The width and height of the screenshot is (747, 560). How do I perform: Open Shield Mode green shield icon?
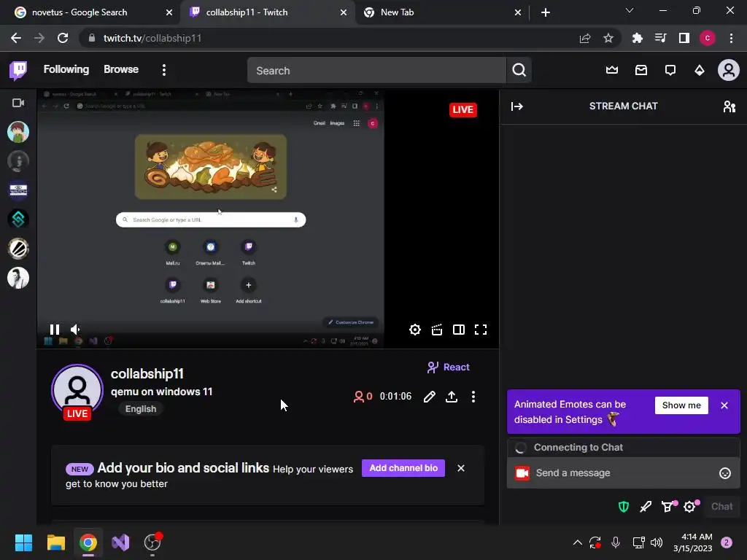click(x=624, y=507)
